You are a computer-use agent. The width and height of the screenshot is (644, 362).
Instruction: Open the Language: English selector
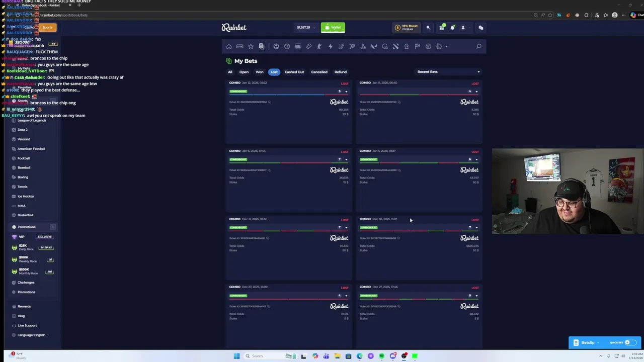pyautogui.click(x=31, y=335)
